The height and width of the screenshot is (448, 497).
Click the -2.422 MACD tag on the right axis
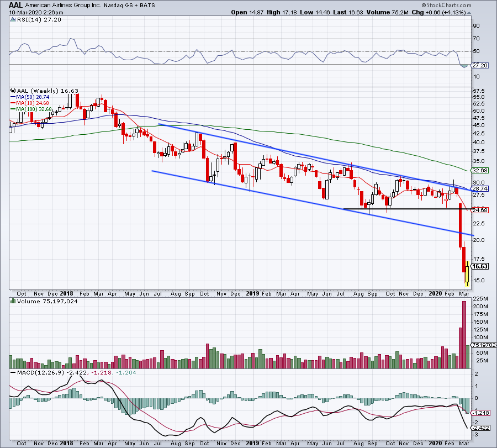click(x=481, y=428)
